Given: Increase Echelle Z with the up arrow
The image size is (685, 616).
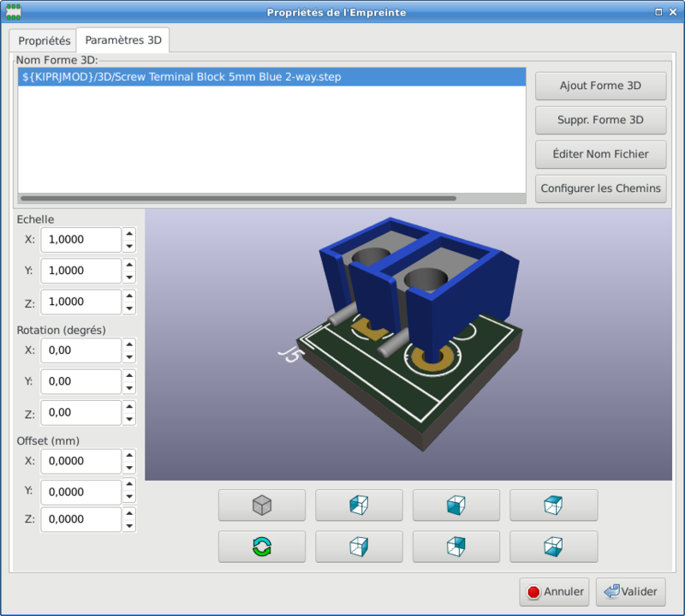Looking at the screenshot, I should 129,296.
